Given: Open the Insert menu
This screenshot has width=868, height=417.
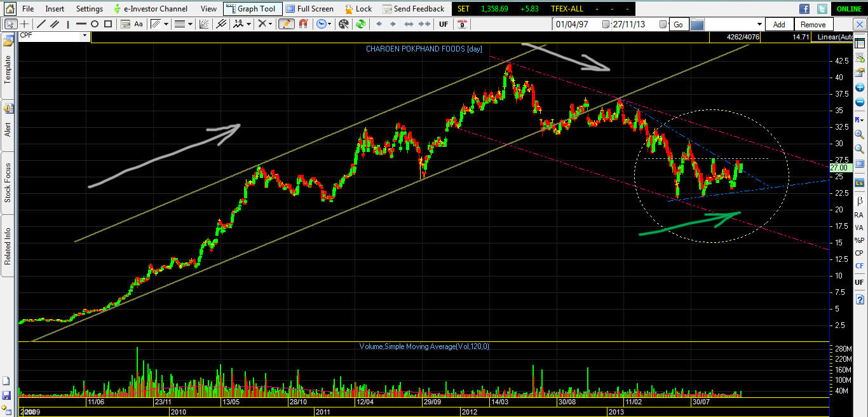Looking at the screenshot, I should (54, 9).
